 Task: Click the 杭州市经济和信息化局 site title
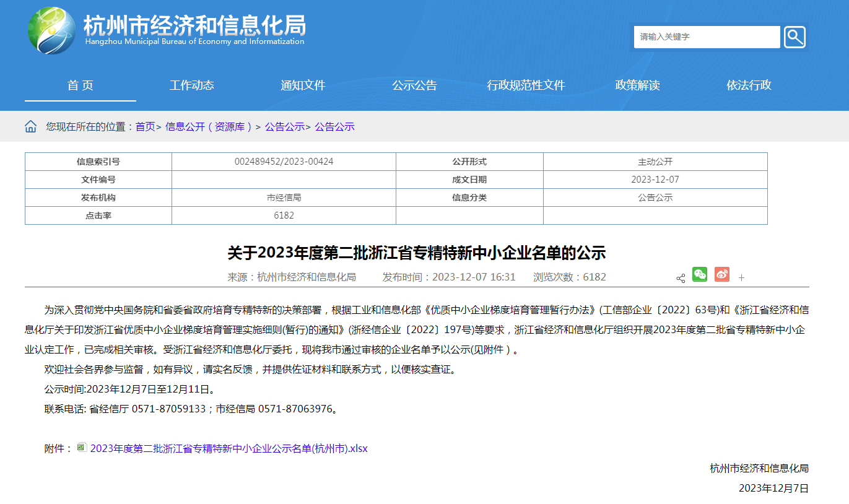(194, 25)
